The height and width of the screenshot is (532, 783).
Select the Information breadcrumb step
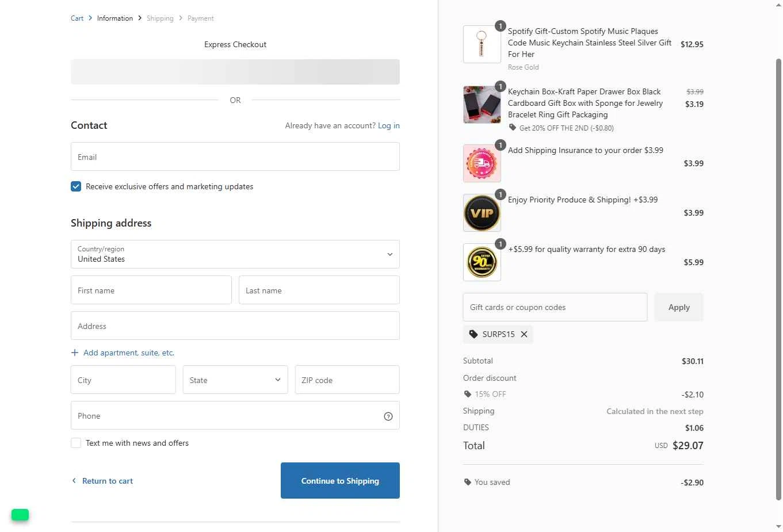tap(115, 18)
